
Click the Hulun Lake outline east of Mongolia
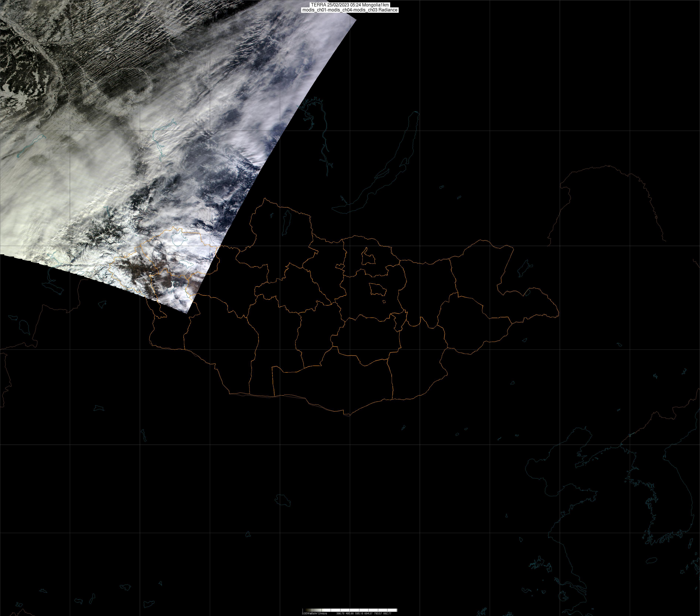[x=525, y=268]
